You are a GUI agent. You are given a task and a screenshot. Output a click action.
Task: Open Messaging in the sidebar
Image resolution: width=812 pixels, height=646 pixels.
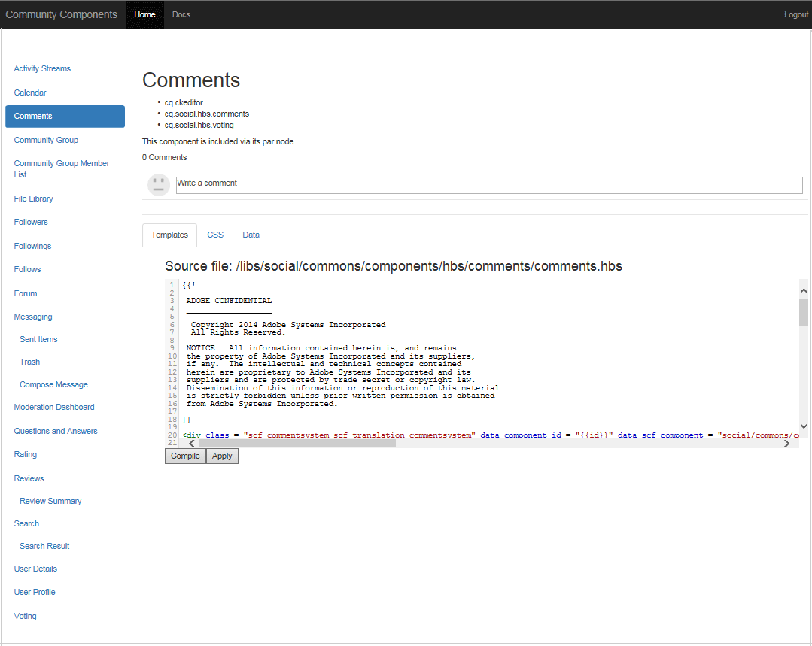point(33,317)
